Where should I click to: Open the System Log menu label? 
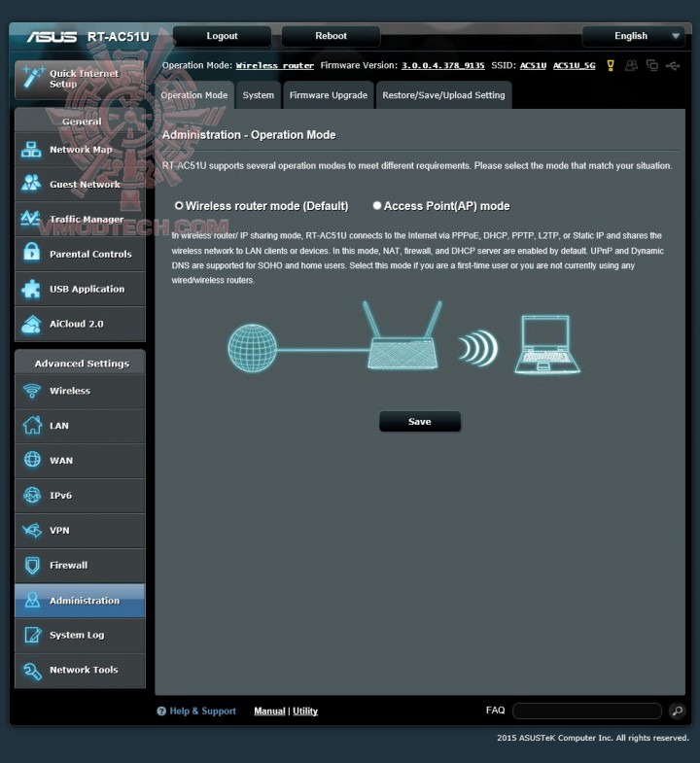[x=77, y=635]
